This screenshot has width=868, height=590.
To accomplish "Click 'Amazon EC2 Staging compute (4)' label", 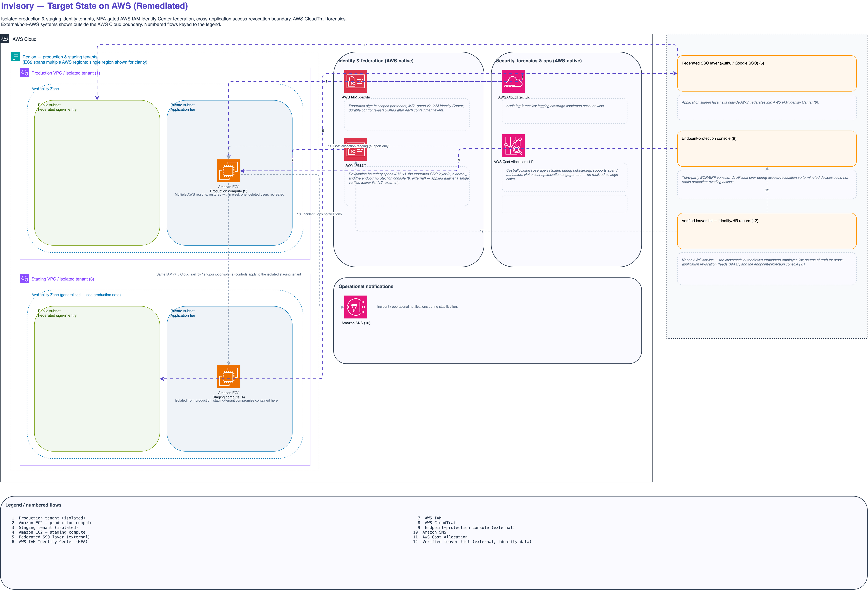I will click(x=229, y=395).
